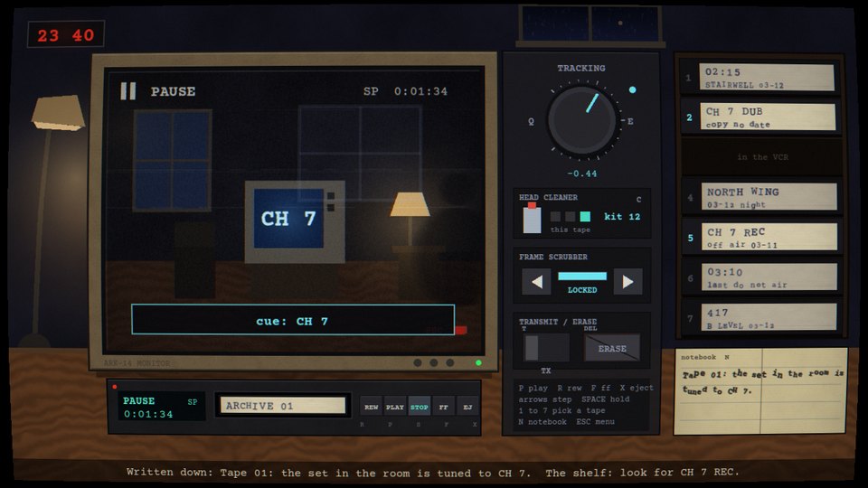
Task: Click the Q label left of tracking dial
Action: pyautogui.click(x=531, y=122)
